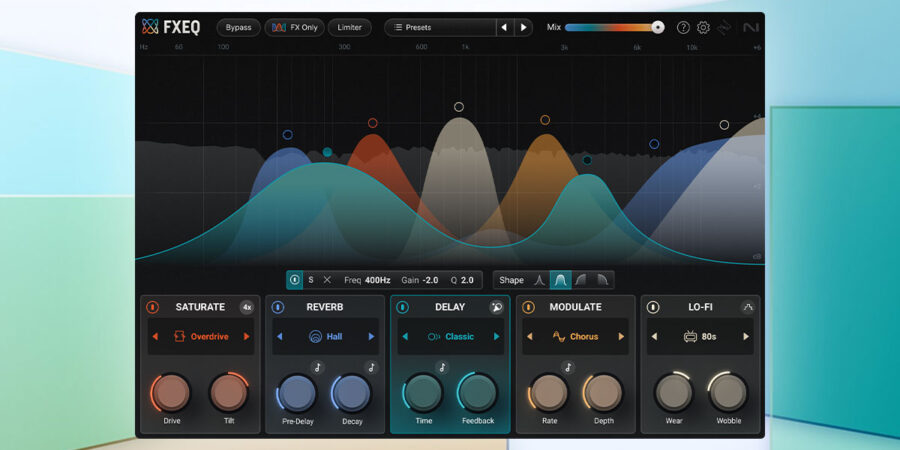Click the Saturate Drive knob

(x=171, y=393)
